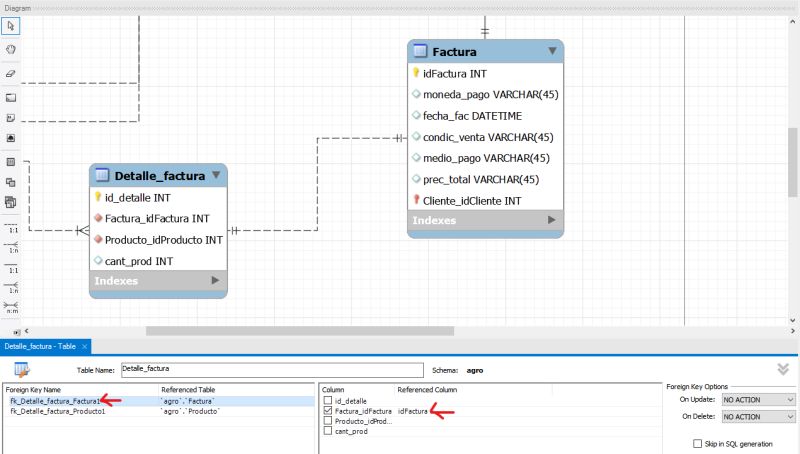Expand Indexes section of Detalle_factura table

(215, 280)
